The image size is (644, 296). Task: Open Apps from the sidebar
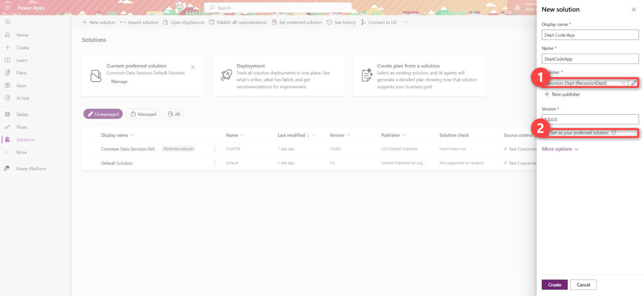[21, 86]
